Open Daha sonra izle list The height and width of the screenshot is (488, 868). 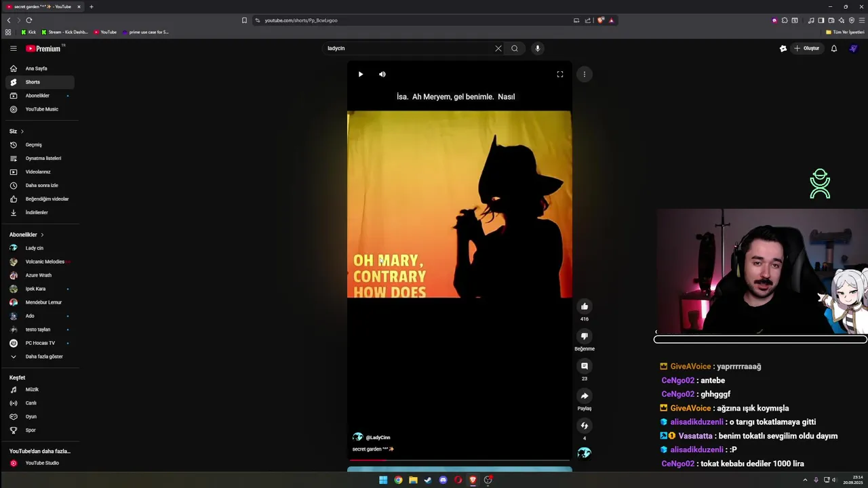click(x=39, y=185)
